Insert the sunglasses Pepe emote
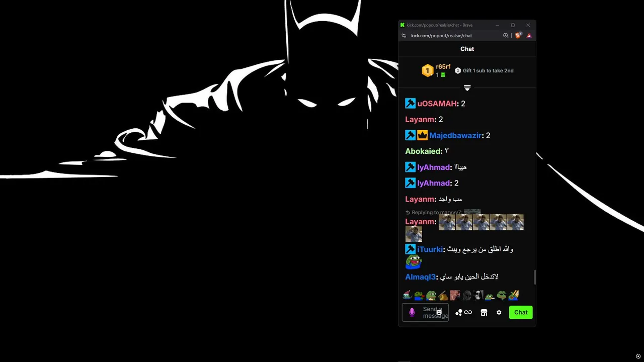The image size is (644, 362). 502,295
